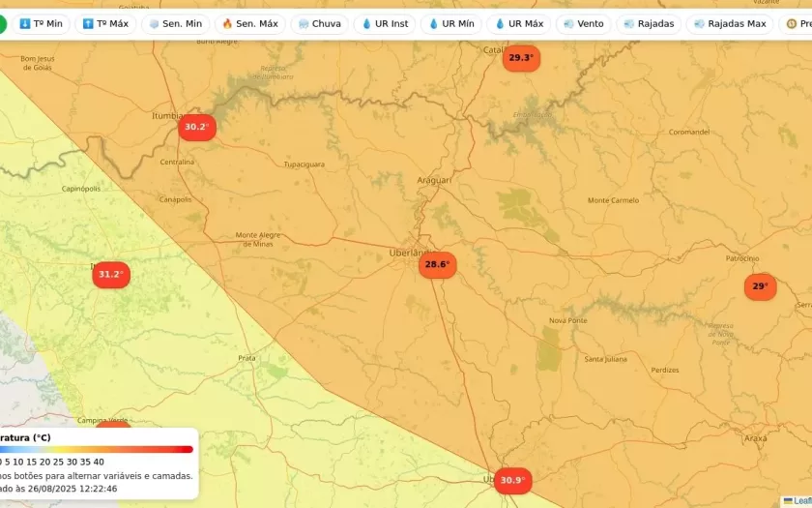
Task: Switch to the UR Máx humidity layer
Action: pos(518,23)
